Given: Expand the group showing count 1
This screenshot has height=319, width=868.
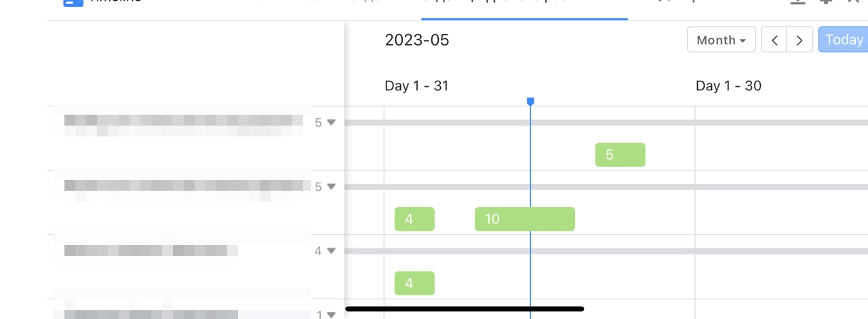Looking at the screenshot, I should tap(331, 314).
